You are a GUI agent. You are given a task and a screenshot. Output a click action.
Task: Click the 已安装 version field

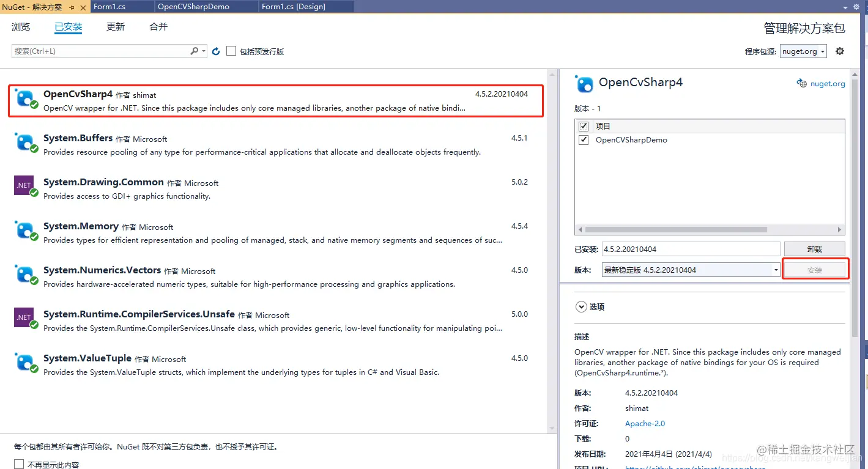pos(691,249)
